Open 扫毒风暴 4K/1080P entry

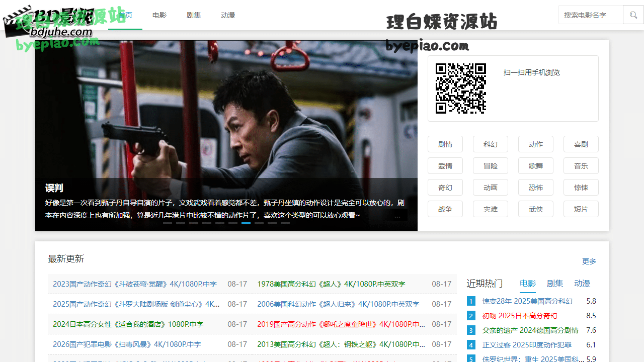(127, 344)
